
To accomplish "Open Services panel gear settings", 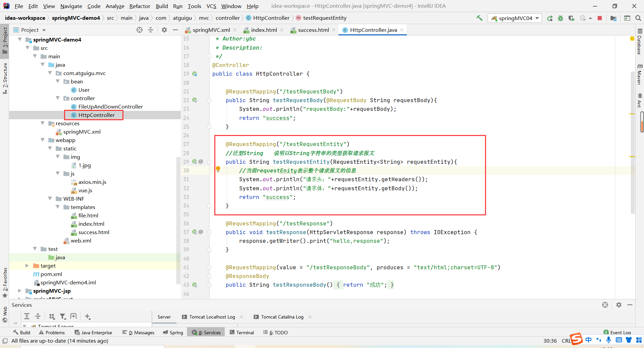I will click(x=619, y=305).
